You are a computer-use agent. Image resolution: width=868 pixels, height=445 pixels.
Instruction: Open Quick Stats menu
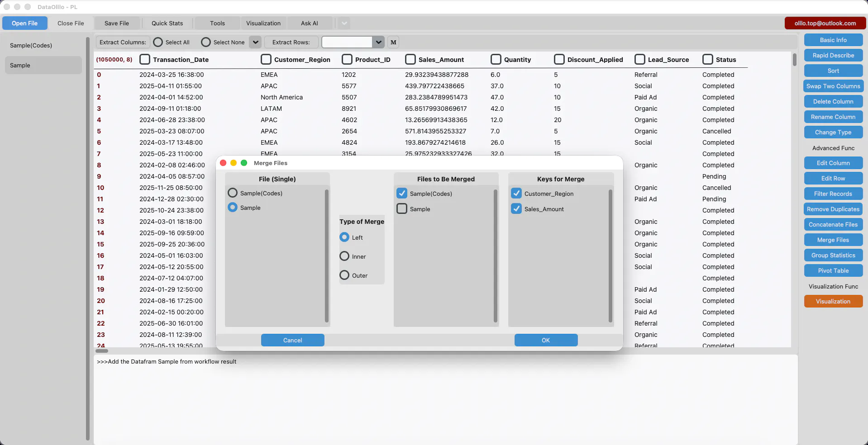pyautogui.click(x=167, y=23)
